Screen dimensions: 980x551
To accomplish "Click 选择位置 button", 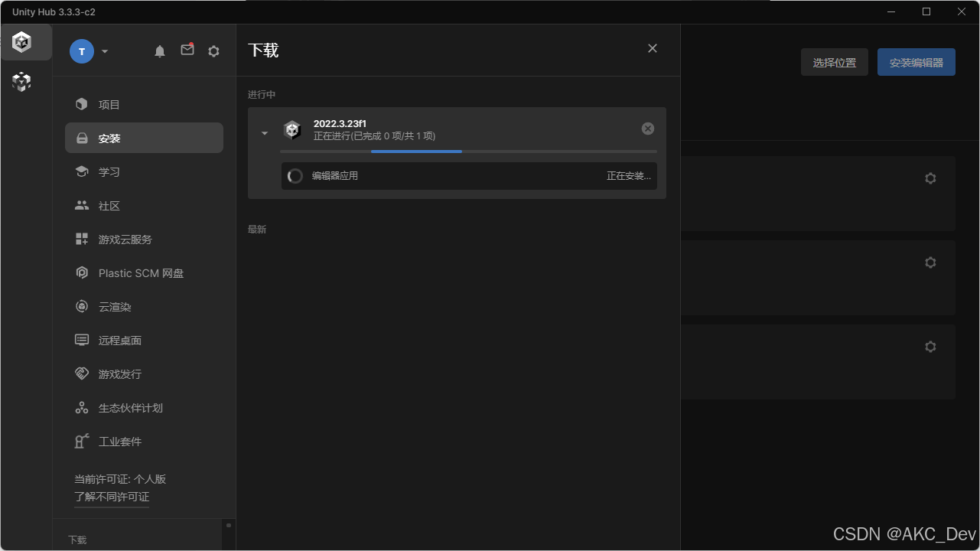I will click(835, 63).
